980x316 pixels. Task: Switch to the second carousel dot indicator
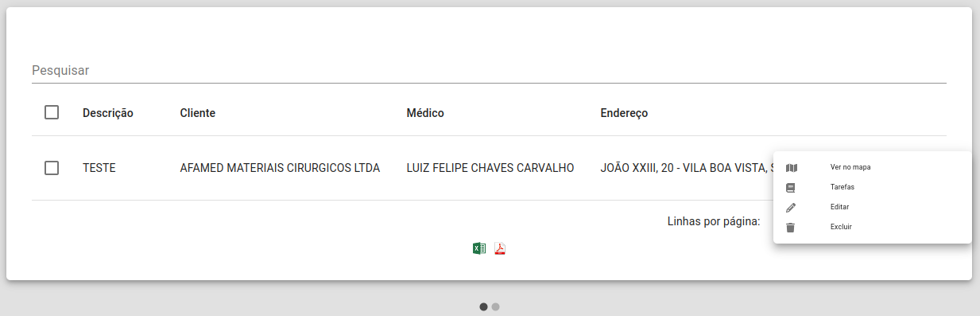click(495, 306)
